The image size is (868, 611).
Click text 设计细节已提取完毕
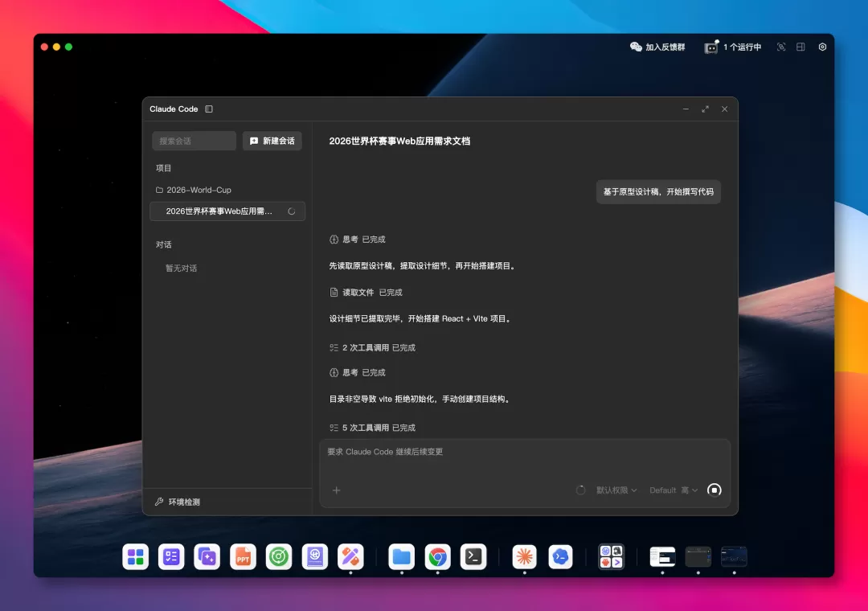(x=364, y=318)
